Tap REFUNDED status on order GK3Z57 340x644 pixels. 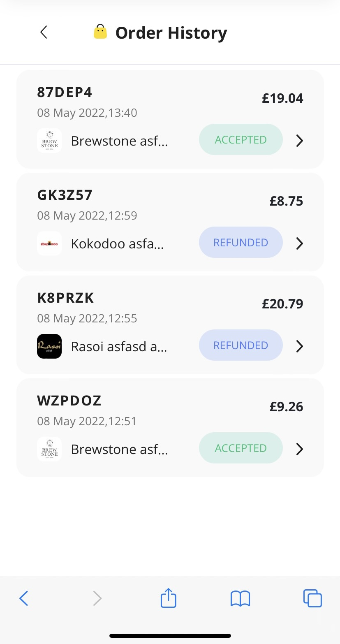pyautogui.click(x=241, y=243)
